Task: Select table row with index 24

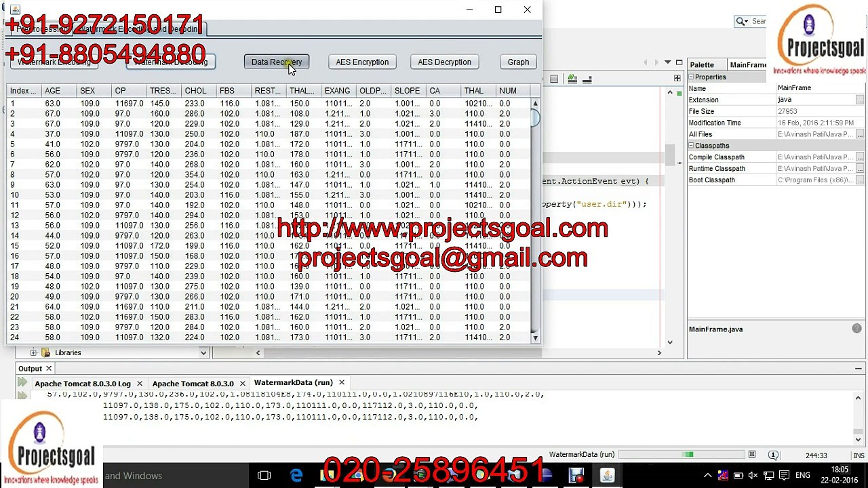Action: (x=269, y=338)
